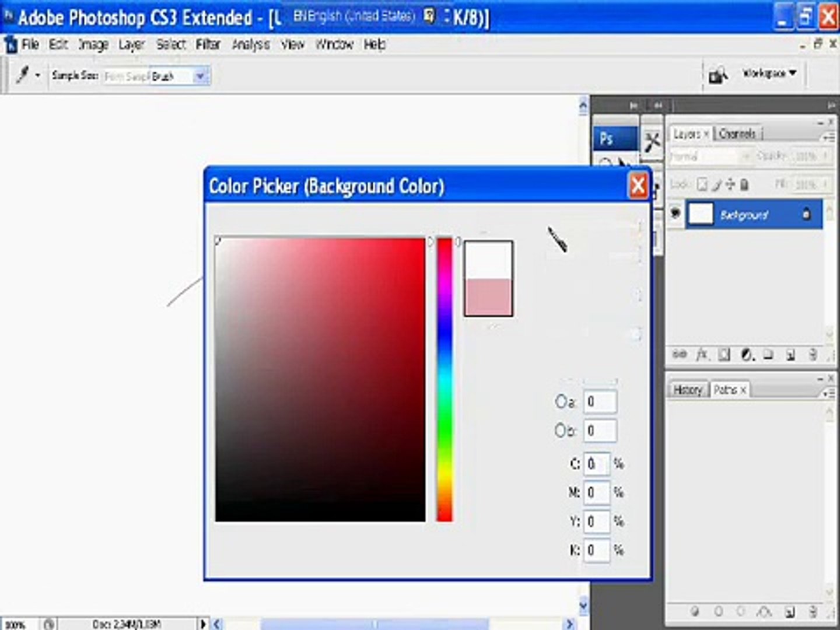Click the M (magenta) percentage field

pyautogui.click(x=597, y=492)
